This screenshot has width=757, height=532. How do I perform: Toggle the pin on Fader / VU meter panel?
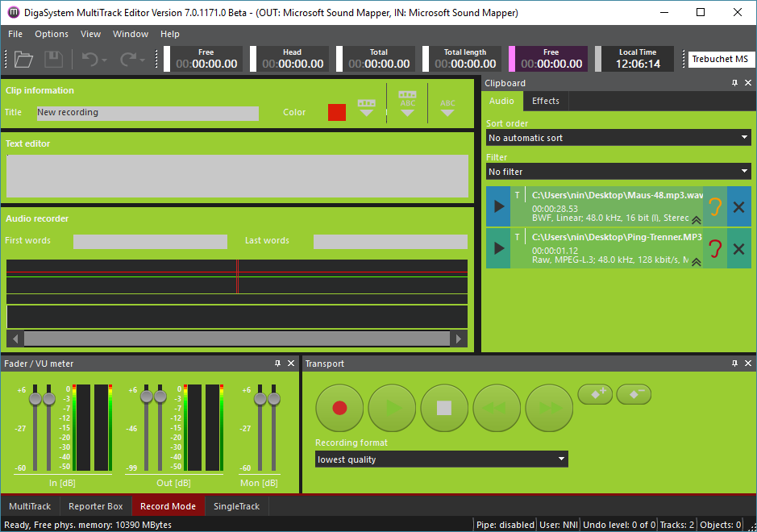tap(277, 364)
